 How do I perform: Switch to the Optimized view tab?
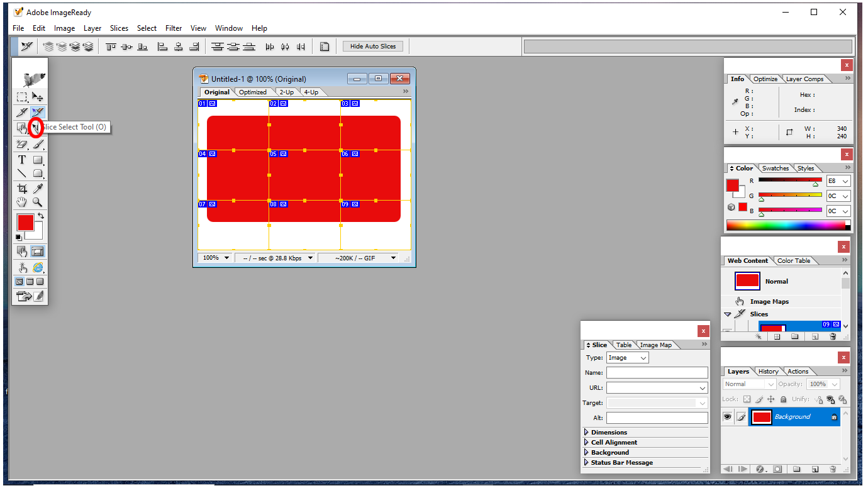click(x=253, y=92)
